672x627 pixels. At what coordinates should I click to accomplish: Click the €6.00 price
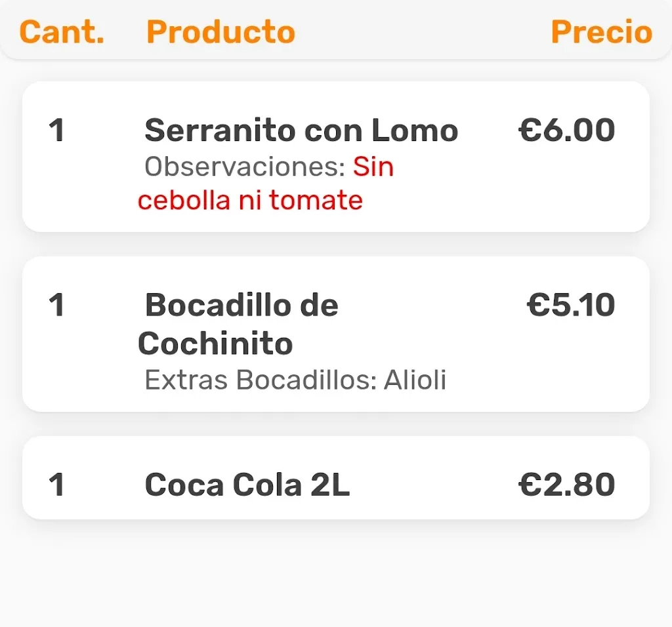[567, 130]
